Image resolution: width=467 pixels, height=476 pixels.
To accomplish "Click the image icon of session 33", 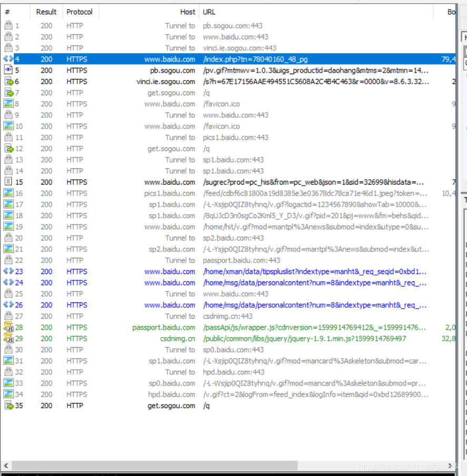I will coord(8,383).
